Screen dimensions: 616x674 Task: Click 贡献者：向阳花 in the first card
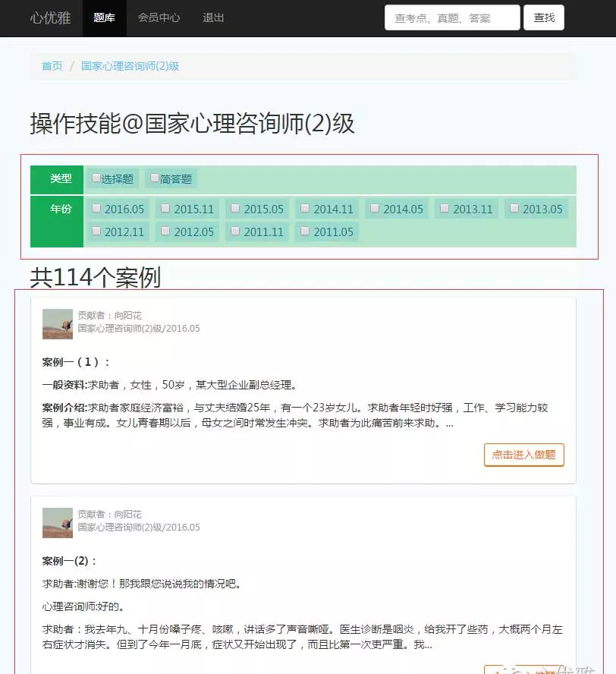point(109,316)
